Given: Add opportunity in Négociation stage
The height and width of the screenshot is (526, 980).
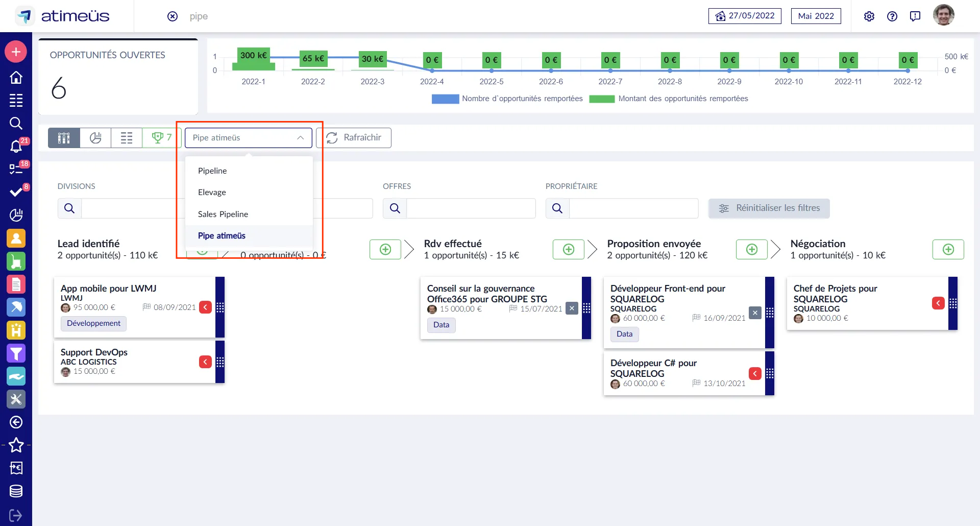Looking at the screenshot, I should coord(948,249).
